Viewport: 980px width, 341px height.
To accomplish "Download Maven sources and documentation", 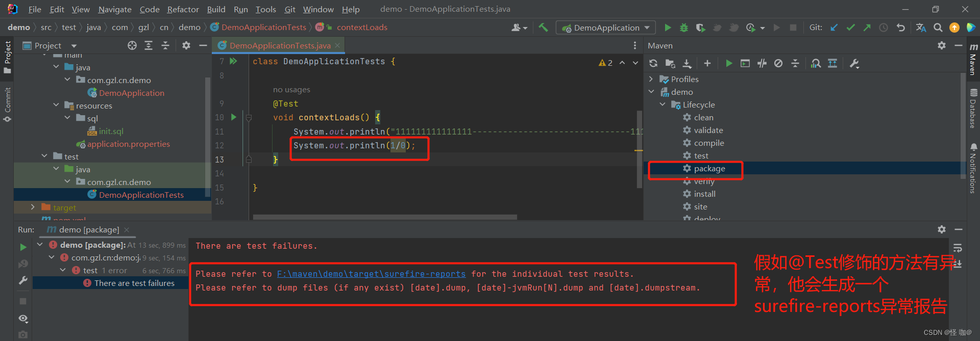I will pyautogui.click(x=687, y=63).
